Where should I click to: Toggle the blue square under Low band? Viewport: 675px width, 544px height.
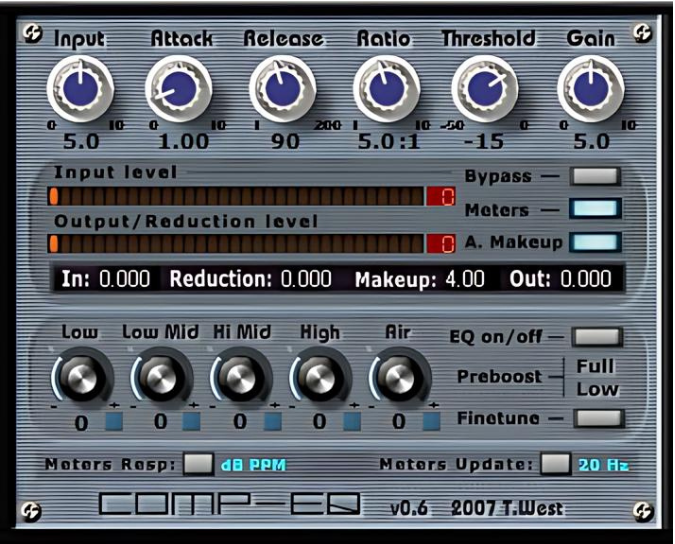(114, 422)
